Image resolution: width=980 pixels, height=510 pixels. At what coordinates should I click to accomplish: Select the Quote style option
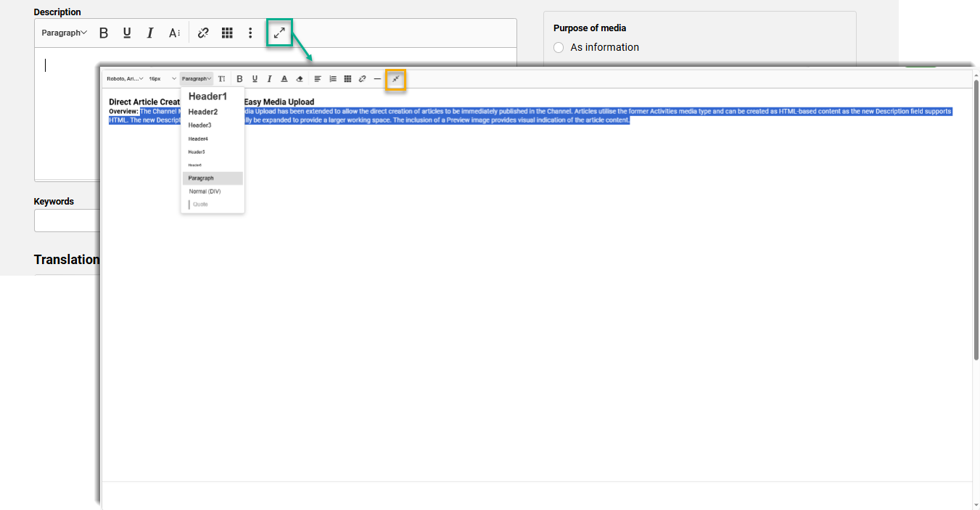tap(199, 204)
